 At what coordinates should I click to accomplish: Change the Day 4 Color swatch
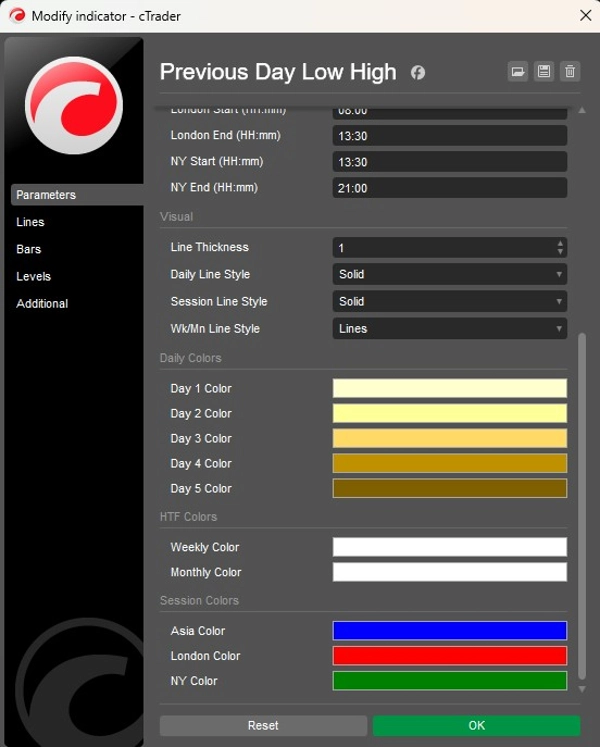[450, 463]
